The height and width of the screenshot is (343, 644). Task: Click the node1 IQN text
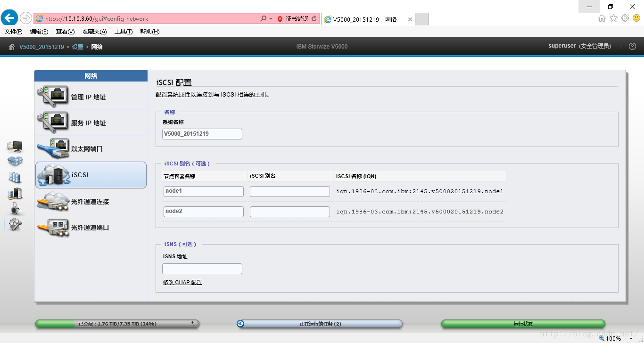click(420, 191)
